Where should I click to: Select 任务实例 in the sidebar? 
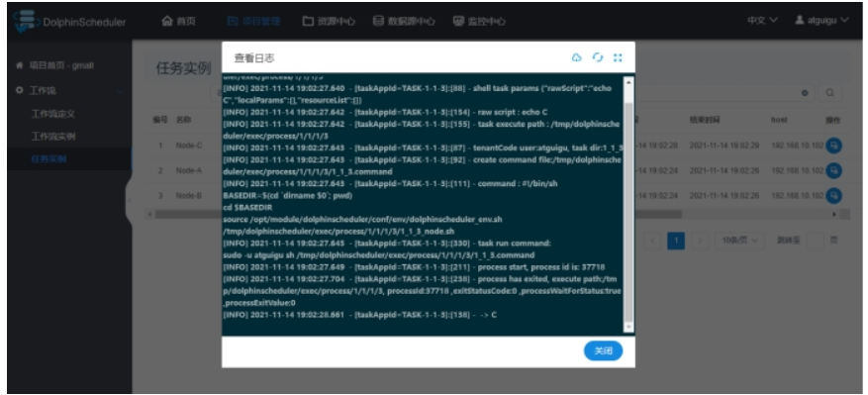(x=48, y=159)
